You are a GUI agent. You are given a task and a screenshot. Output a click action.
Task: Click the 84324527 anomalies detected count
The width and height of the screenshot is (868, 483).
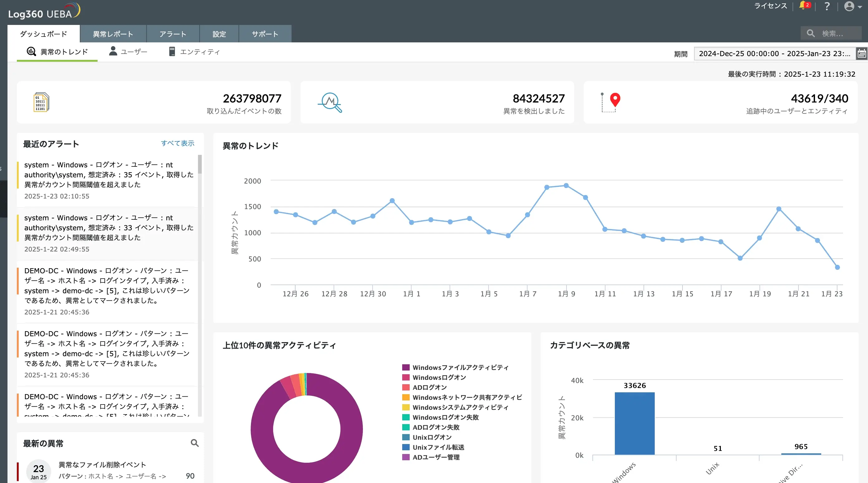click(538, 98)
